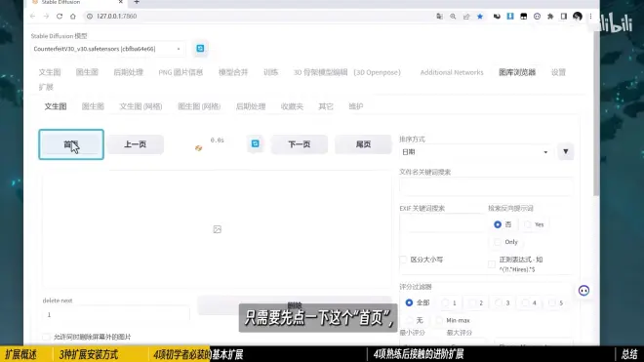Select the 无 rating filter option
644x362 pixels.
point(409,320)
